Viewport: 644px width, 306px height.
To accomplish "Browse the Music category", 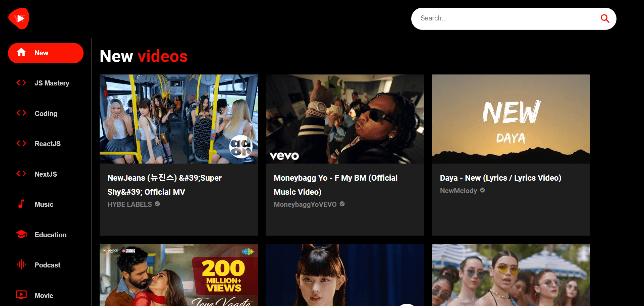I will click(46, 204).
